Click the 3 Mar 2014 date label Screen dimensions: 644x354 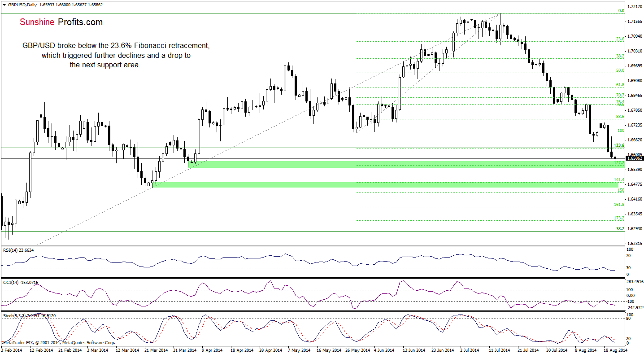97,350
